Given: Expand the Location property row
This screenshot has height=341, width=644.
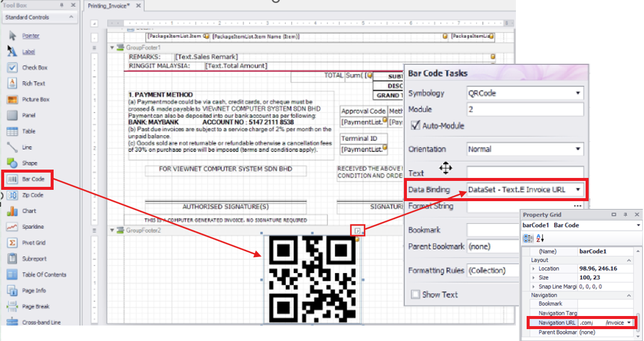Looking at the screenshot, I should pyautogui.click(x=533, y=269).
